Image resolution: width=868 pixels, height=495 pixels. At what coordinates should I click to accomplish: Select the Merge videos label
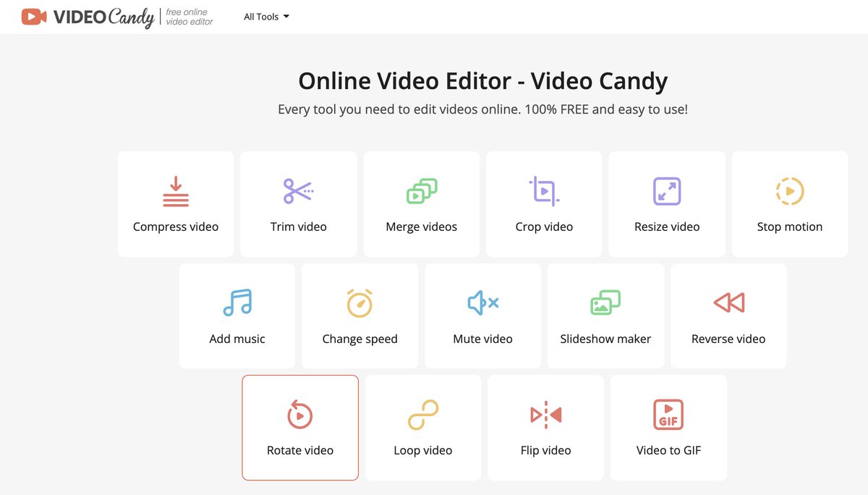[422, 227]
